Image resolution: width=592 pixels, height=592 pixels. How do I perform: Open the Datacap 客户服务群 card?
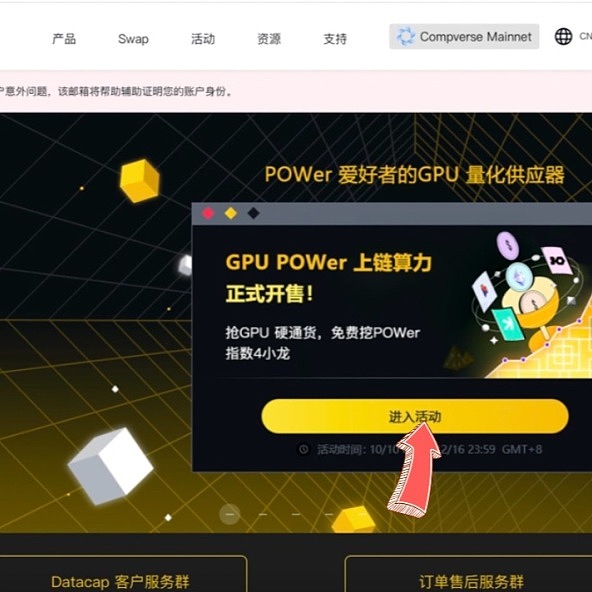121,574
